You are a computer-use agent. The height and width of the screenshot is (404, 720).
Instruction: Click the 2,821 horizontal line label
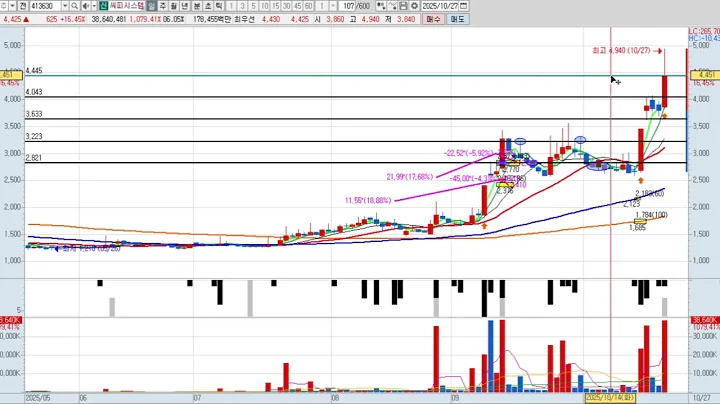click(34, 158)
